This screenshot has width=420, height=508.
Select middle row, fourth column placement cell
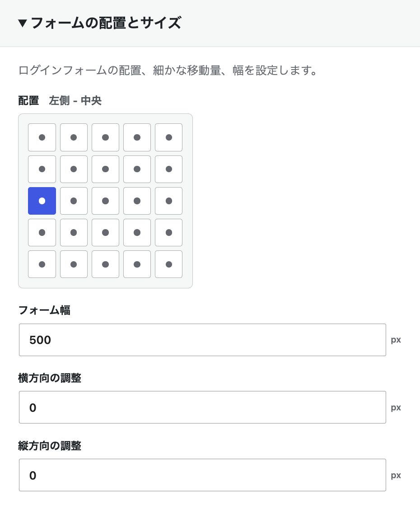137,201
